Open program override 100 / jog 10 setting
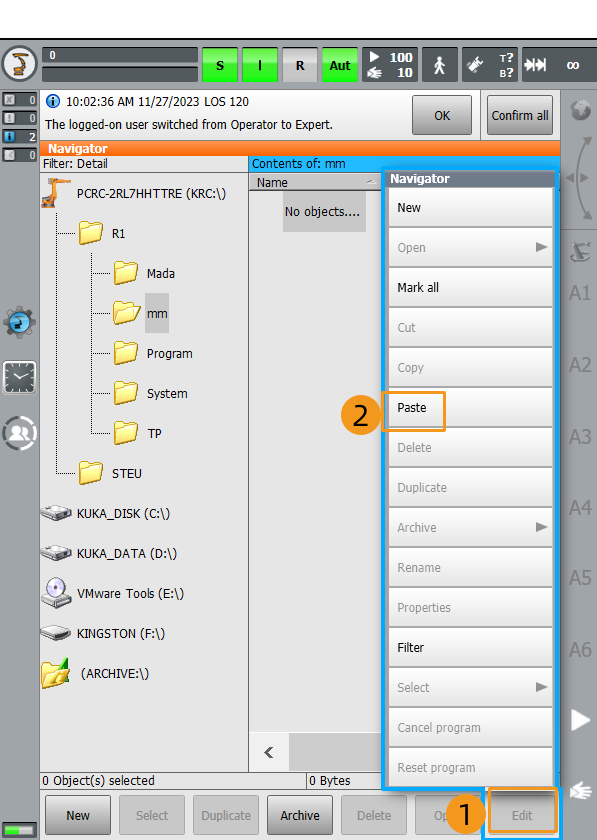Image resolution: width=597 pixels, height=840 pixels. tap(390, 65)
